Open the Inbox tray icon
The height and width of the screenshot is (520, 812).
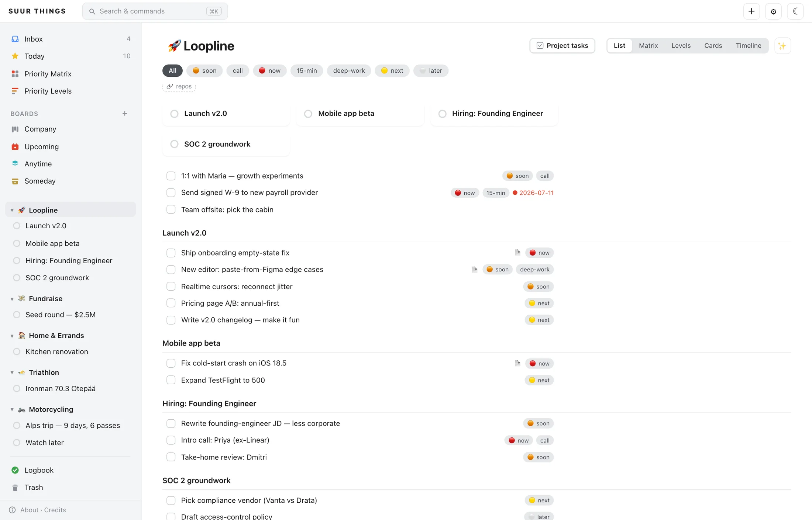15,39
